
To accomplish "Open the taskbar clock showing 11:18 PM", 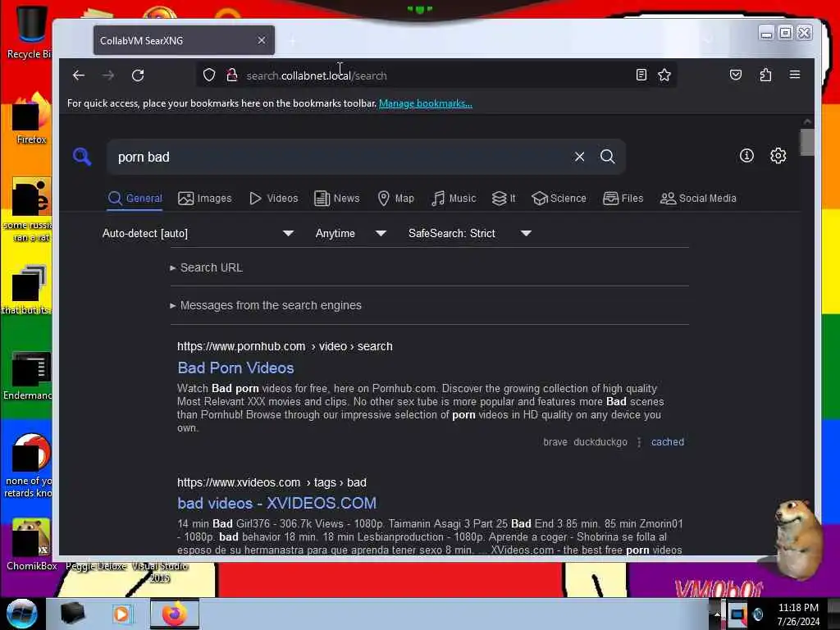I will tap(798, 614).
